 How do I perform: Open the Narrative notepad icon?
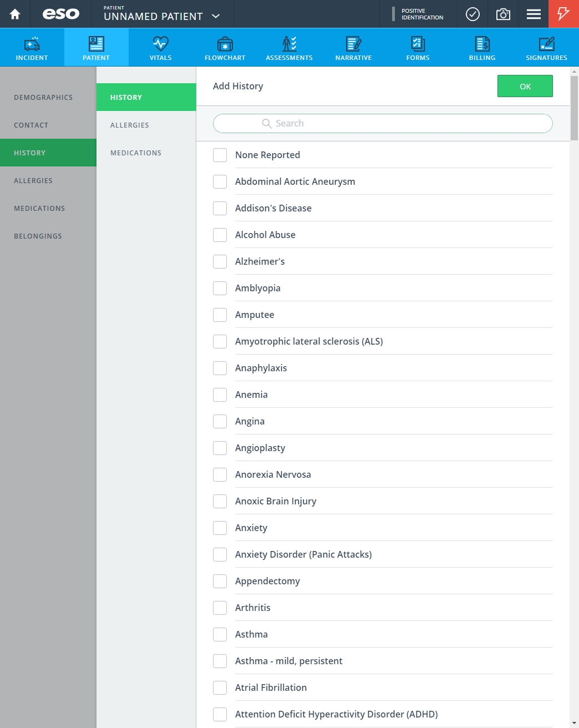click(353, 44)
